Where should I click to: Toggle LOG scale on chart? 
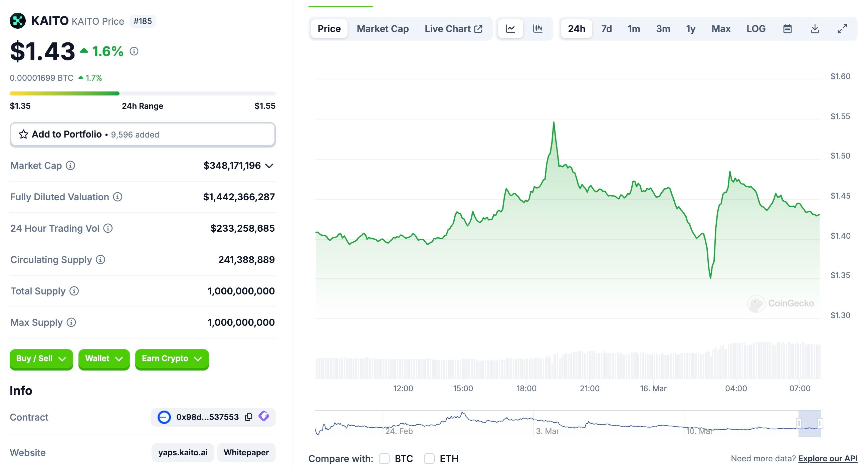pyautogui.click(x=756, y=29)
